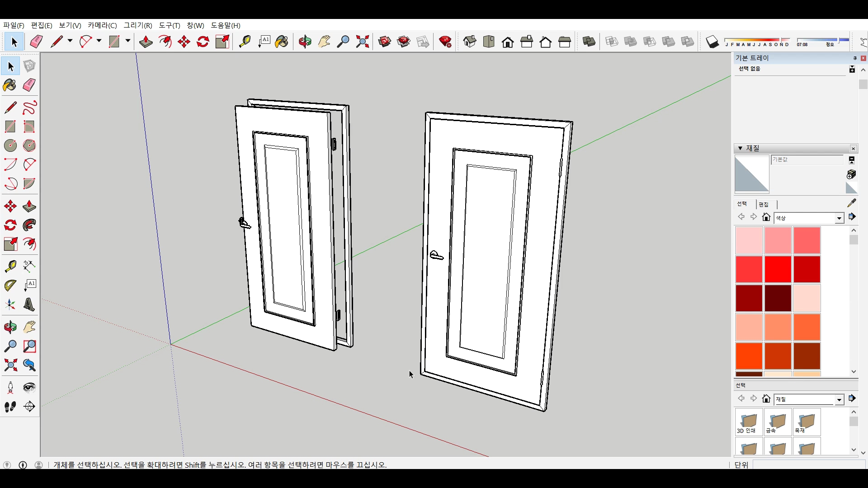Viewport: 868px width, 488px height.
Task: Pick the Tape Measure tool in left toolbar
Action: [10, 266]
